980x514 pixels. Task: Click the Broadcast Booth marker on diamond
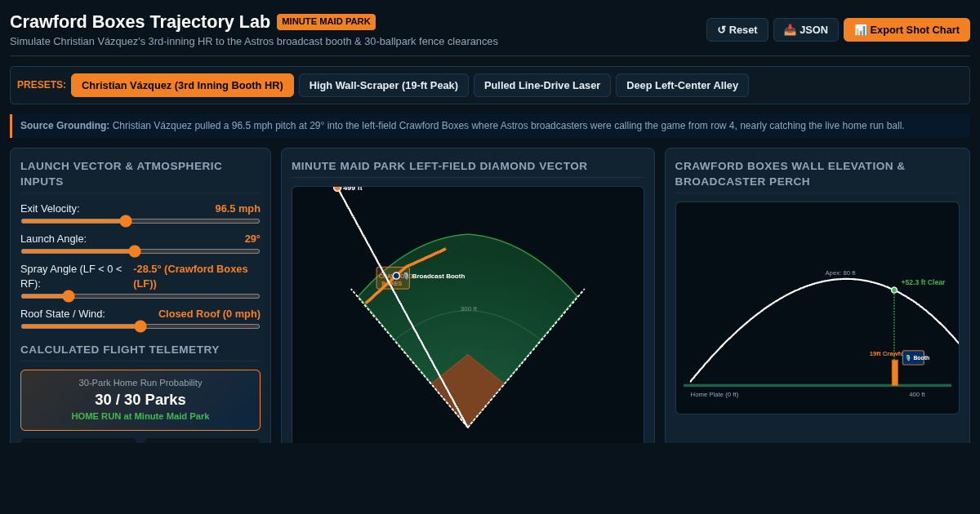point(396,276)
